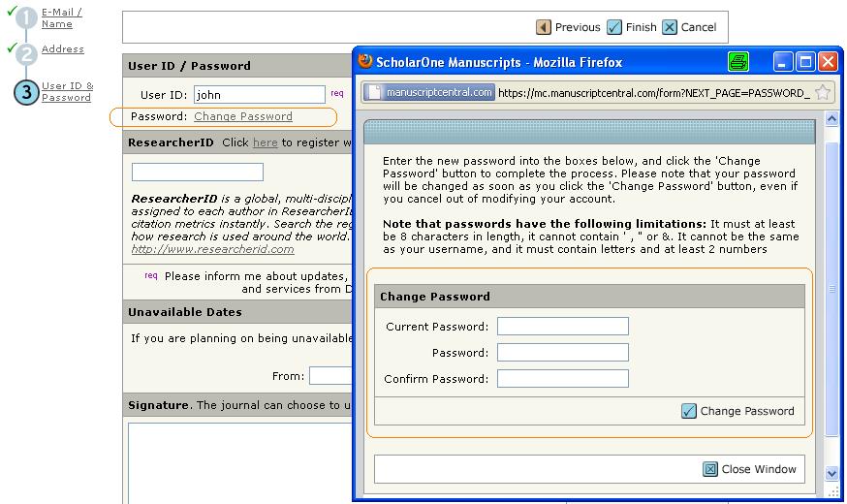The width and height of the screenshot is (847, 504).
Task: Click the Previous arrow icon
Action: click(x=544, y=27)
